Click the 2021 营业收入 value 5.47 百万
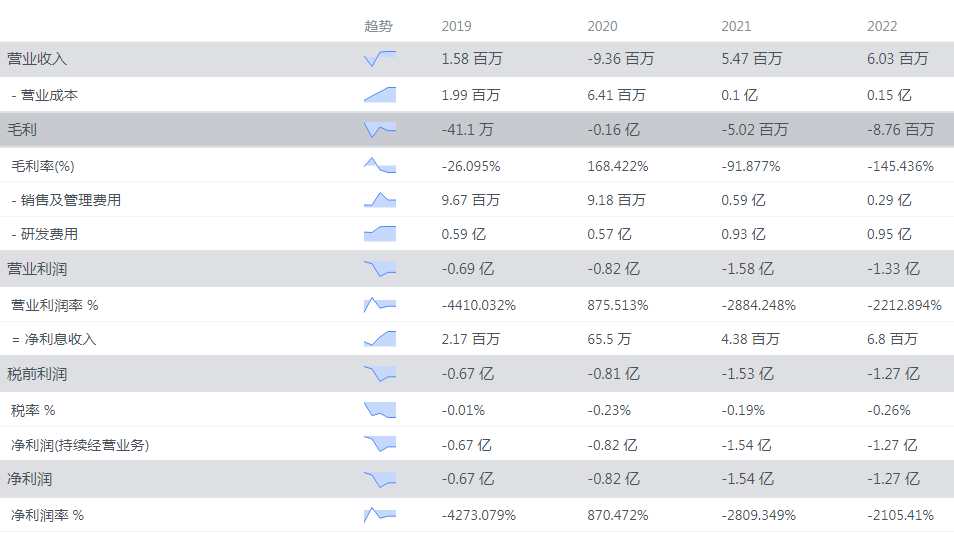The height and width of the screenshot is (533, 954). (751, 59)
